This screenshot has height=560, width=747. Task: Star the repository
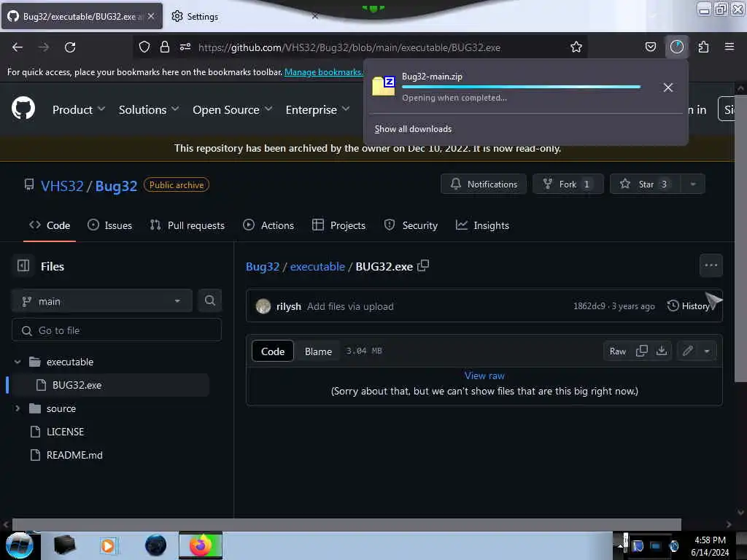(646, 184)
